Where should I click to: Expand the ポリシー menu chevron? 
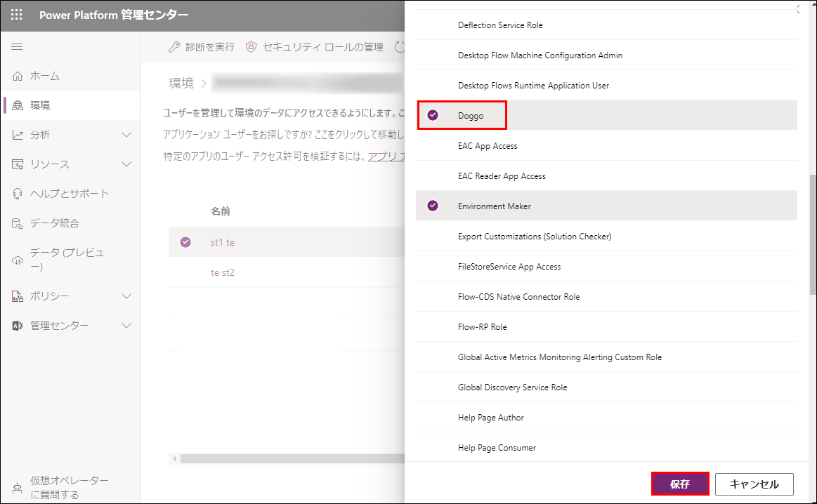click(126, 296)
